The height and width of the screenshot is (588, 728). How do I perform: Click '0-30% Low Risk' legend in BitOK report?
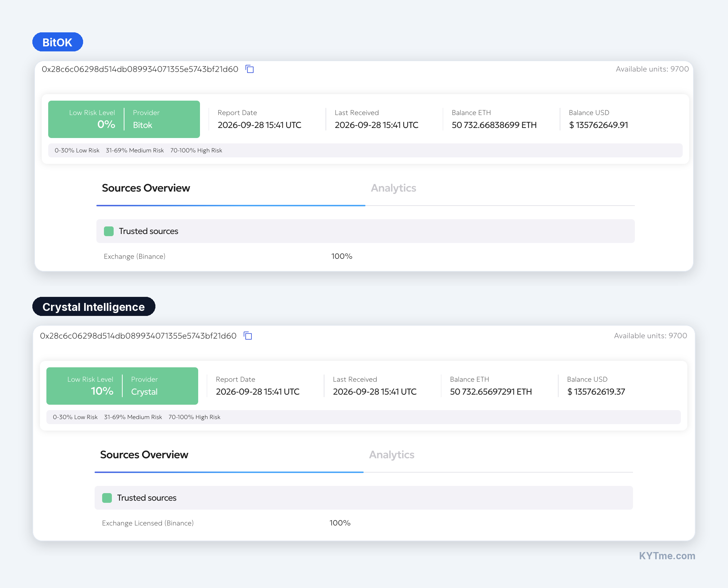(x=77, y=150)
